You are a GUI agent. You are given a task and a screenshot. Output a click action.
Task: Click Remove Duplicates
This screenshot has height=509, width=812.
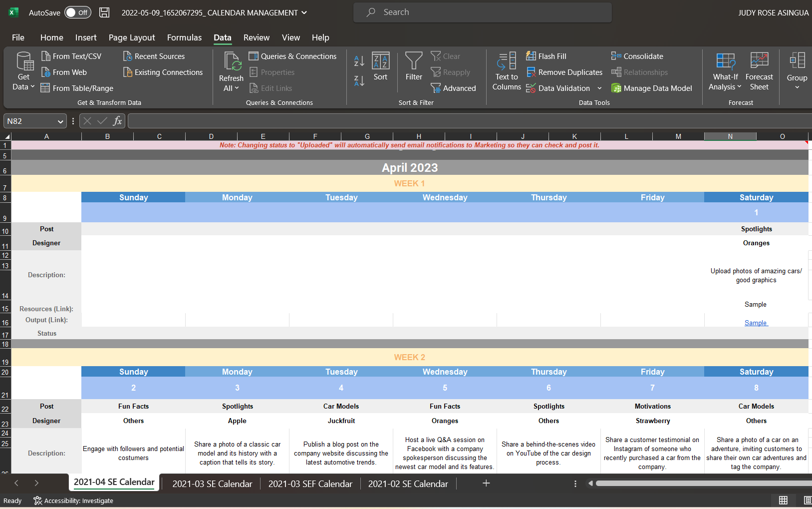coord(564,72)
